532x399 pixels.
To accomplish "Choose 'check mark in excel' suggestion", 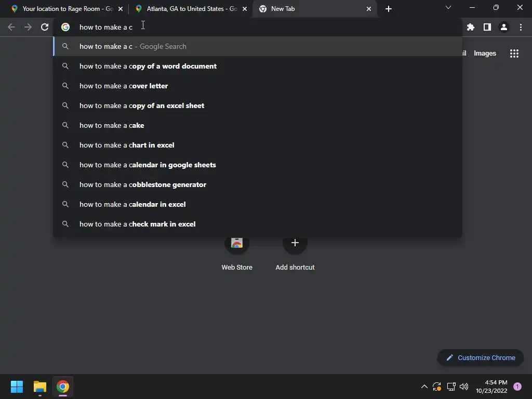I will pos(258,224).
